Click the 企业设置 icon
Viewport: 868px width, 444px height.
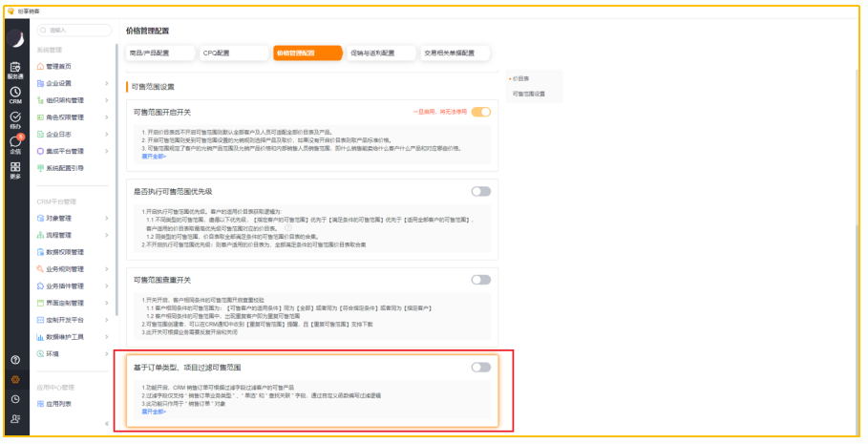(40, 84)
